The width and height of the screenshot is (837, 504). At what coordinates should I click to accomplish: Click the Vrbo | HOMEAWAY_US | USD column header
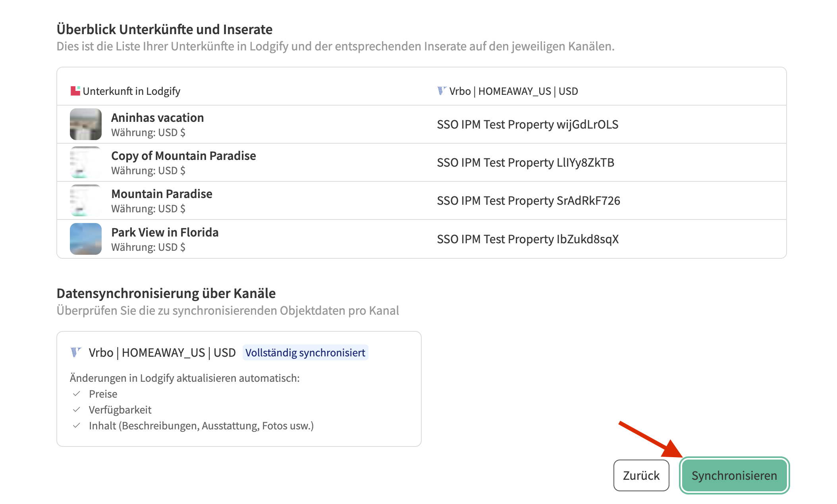pos(513,91)
